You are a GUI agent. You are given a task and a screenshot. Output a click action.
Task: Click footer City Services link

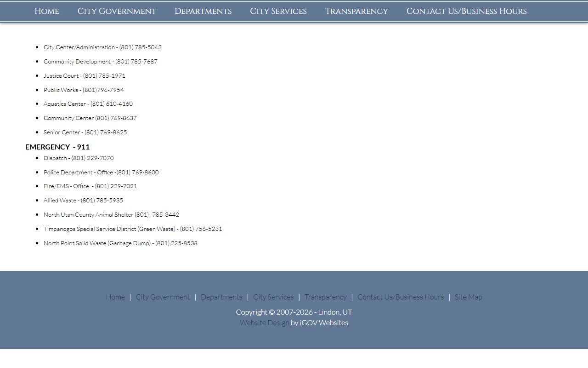[273, 297]
